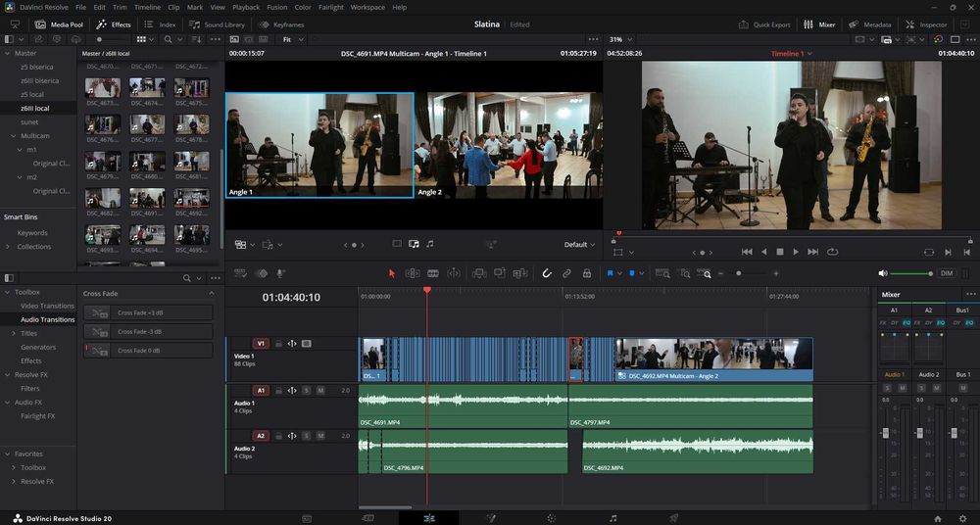Select the arrow Selection Mode tool
The height and width of the screenshot is (525, 980).
[x=392, y=273]
